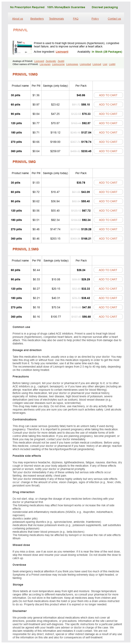Open the Lisi-puren alternate name link
Viewport: 132px width, 644px height.
coord(45,64)
